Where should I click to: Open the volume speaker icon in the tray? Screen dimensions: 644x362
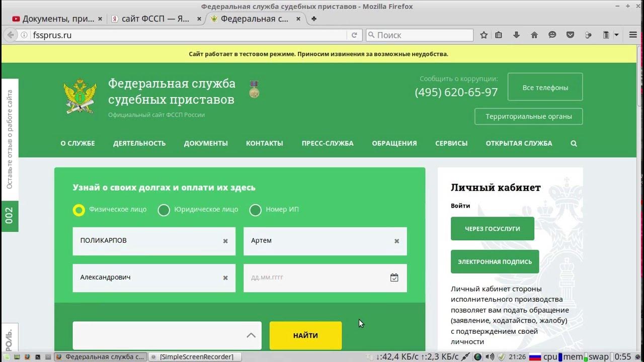coord(490,357)
